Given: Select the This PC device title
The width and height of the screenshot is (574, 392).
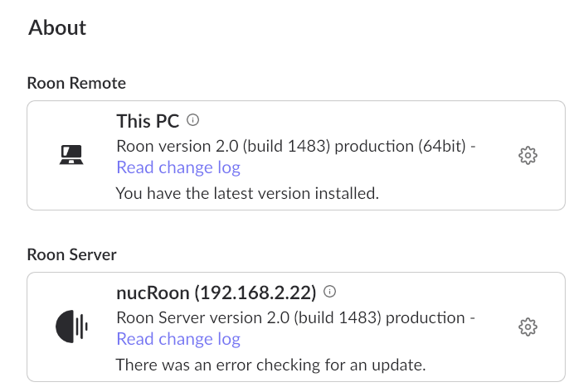Looking at the screenshot, I should [x=148, y=121].
